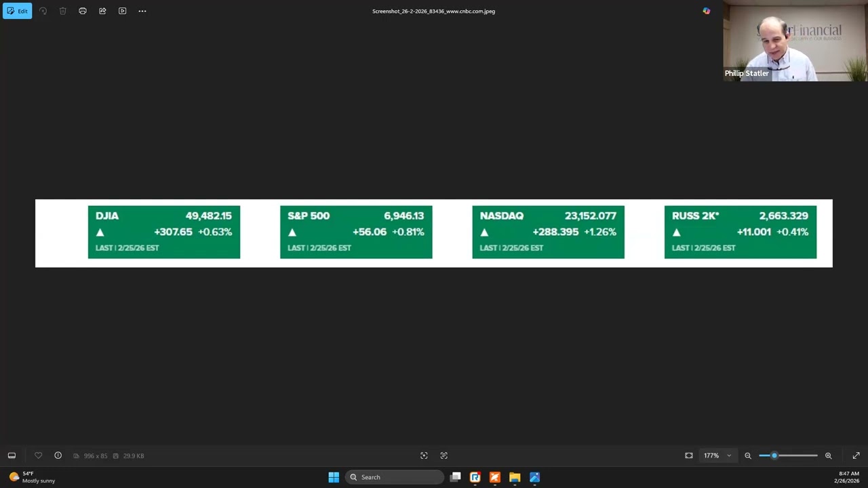The width and height of the screenshot is (868, 488).
Task: Open the red R app on taskbar
Action: coord(475,477)
